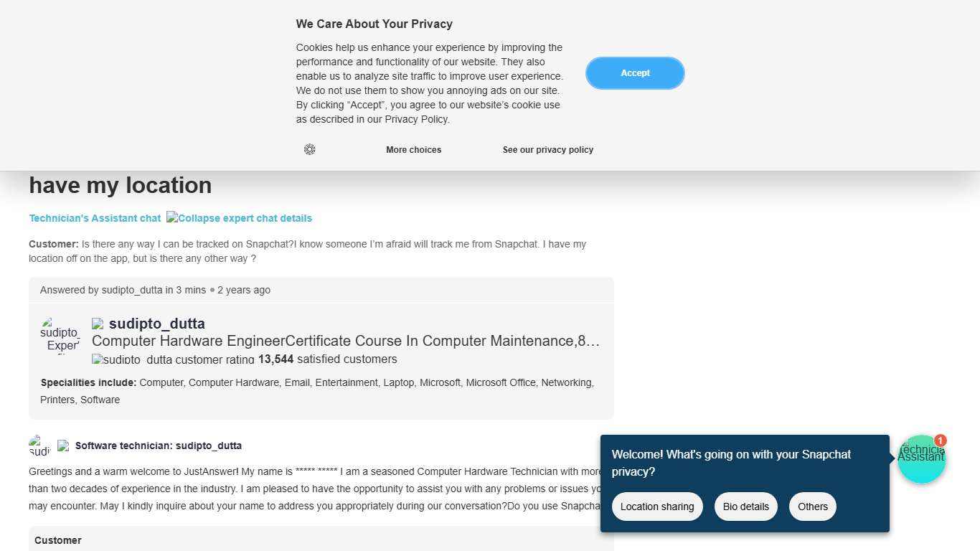The image size is (980, 551).
Task: Click sudipto_dutta expert profile picture
Action: pos(62,336)
